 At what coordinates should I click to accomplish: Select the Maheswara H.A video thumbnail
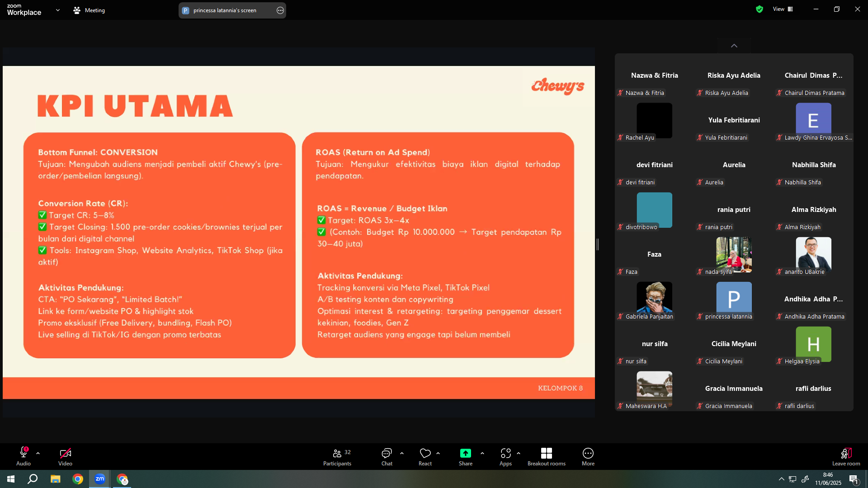(x=654, y=389)
